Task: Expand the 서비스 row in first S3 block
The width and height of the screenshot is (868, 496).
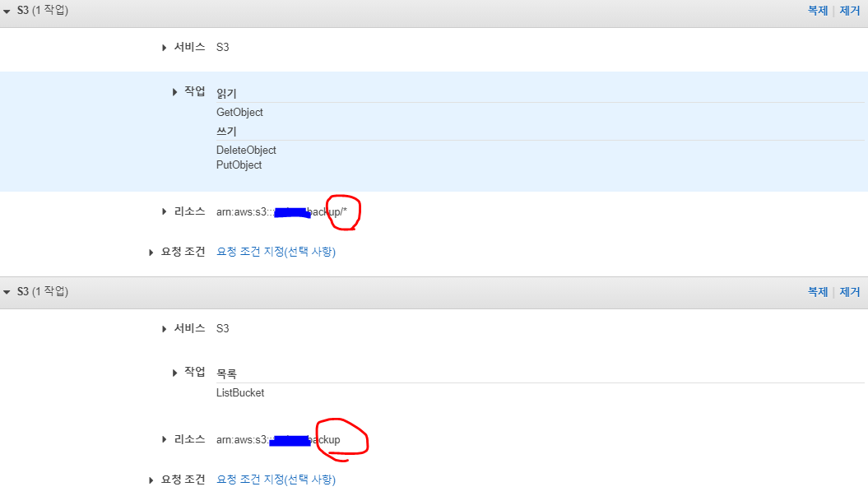Action: pyautogui.click(x=164, y=48)
